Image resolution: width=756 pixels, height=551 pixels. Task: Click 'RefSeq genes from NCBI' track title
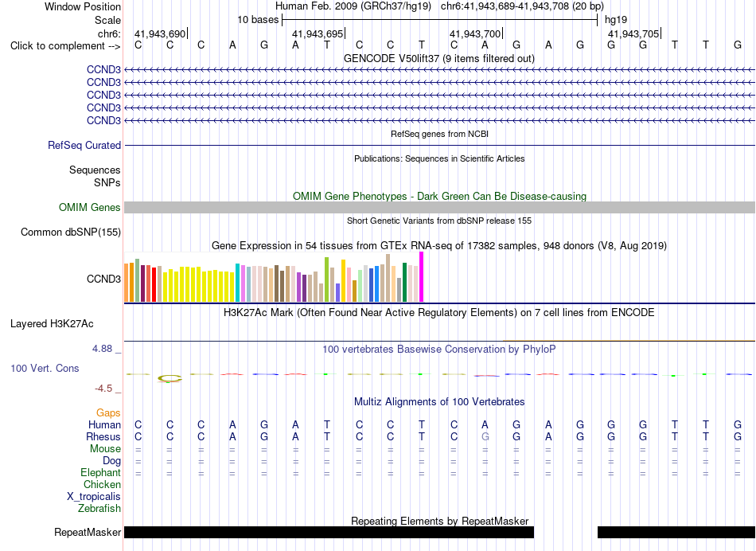[439, 134]
